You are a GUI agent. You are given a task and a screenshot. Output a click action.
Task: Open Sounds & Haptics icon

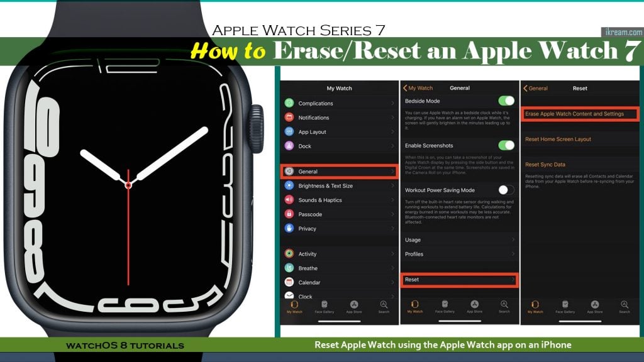(289, 200)
